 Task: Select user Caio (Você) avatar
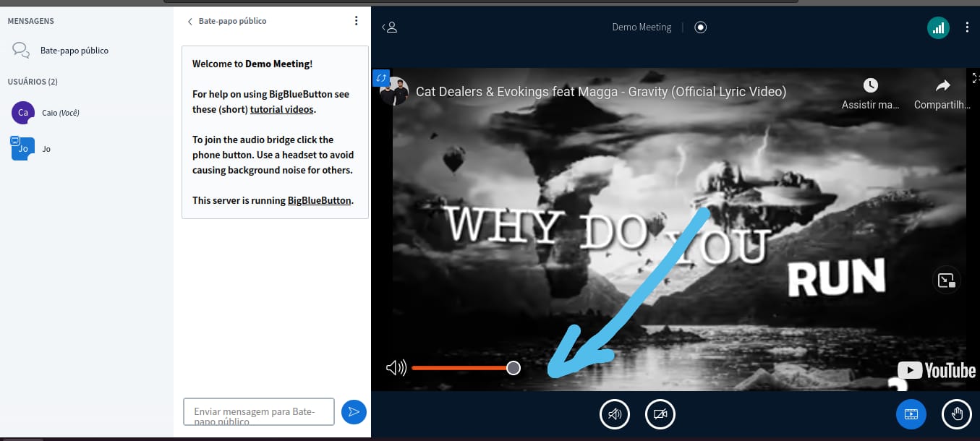(23, 113)
